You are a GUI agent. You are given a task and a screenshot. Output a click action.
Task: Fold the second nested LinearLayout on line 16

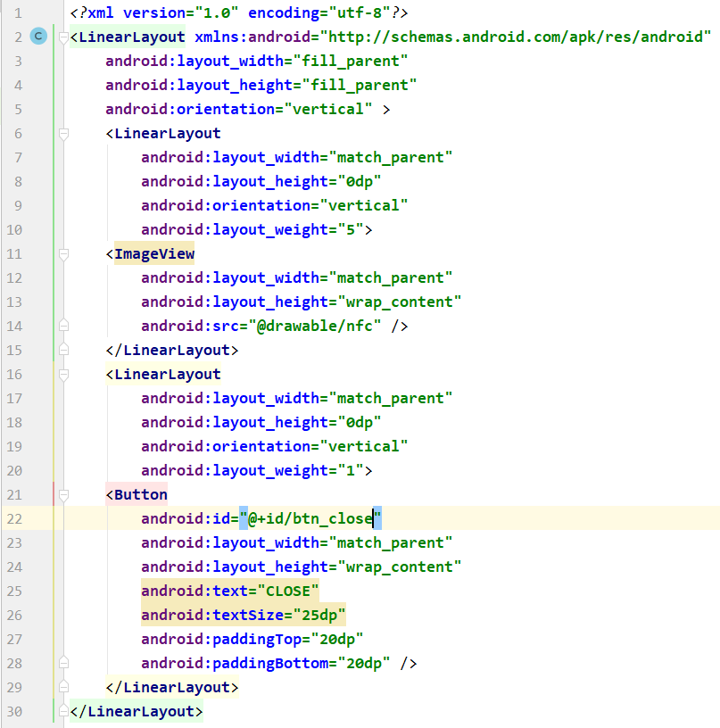pos(62,374)
